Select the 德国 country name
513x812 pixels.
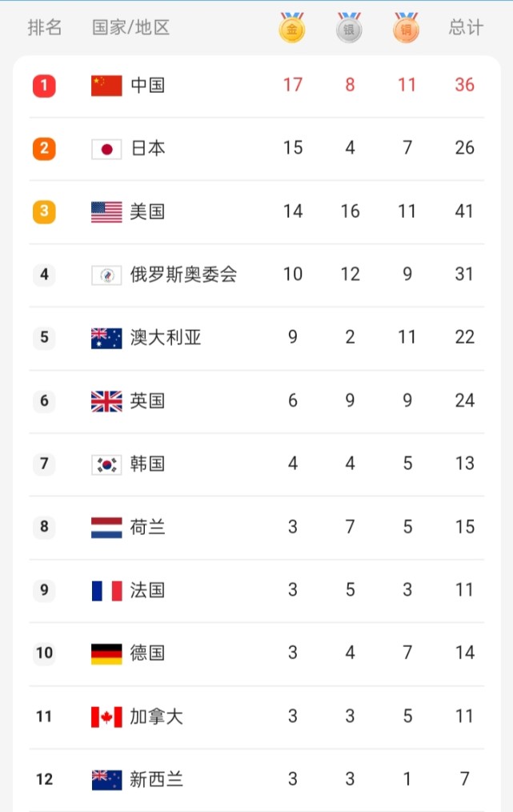148,653
